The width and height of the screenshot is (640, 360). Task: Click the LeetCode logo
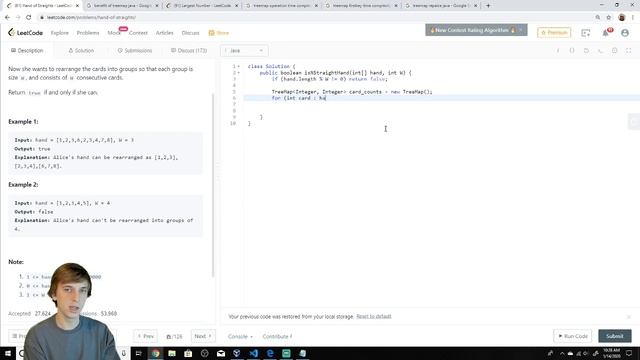[x=25, y=33]
